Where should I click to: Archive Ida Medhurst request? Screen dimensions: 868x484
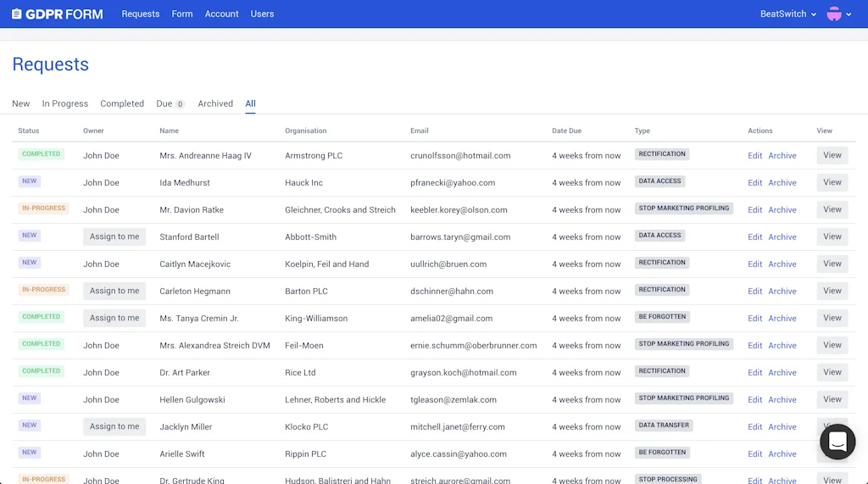(782, 183)
